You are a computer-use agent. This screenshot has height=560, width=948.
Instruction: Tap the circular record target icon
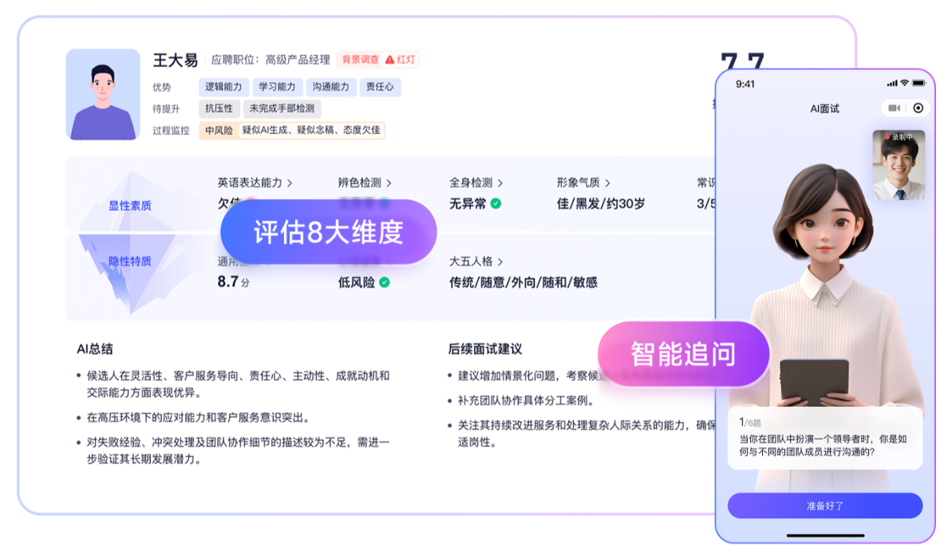point(918,108)
